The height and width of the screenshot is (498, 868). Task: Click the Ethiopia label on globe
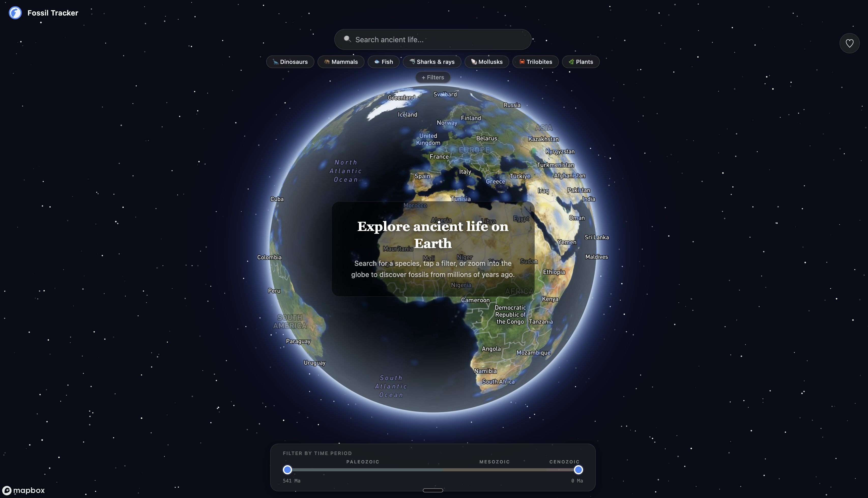click(x=554, y=272)
